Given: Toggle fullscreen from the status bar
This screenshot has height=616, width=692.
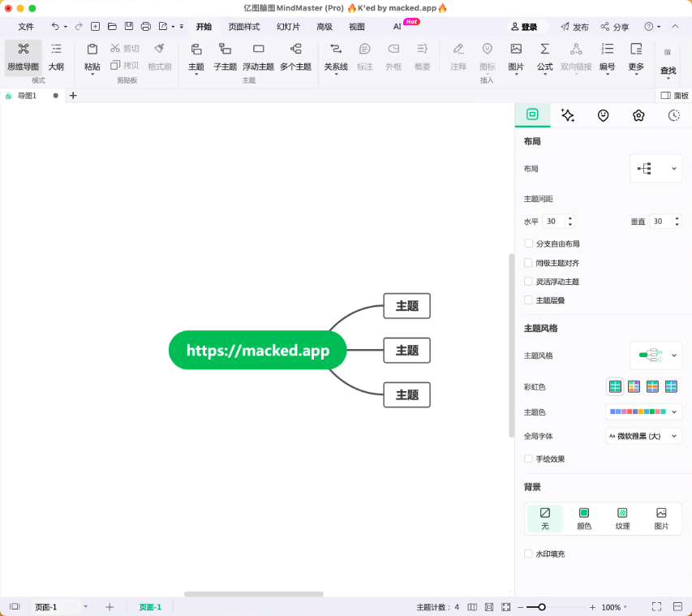Looking at the screenshot, I should coord(656,607).
